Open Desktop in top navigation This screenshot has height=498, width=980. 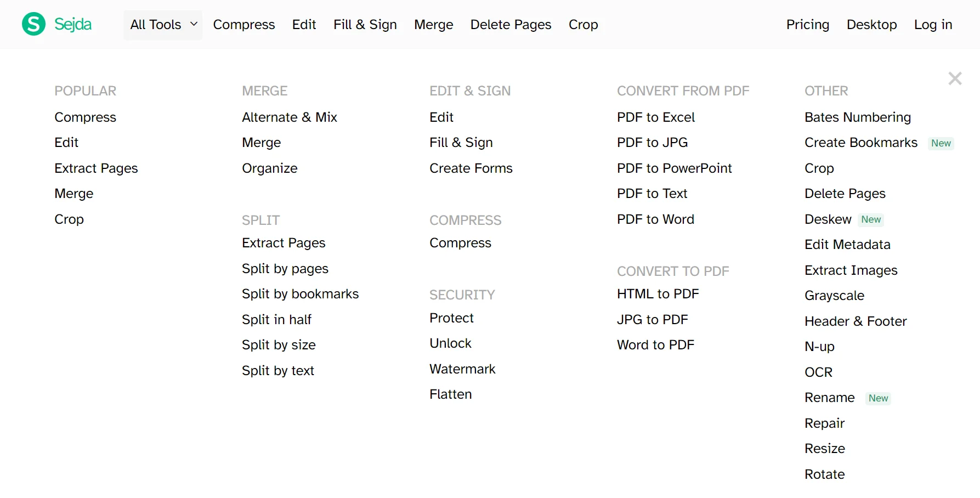871,25
